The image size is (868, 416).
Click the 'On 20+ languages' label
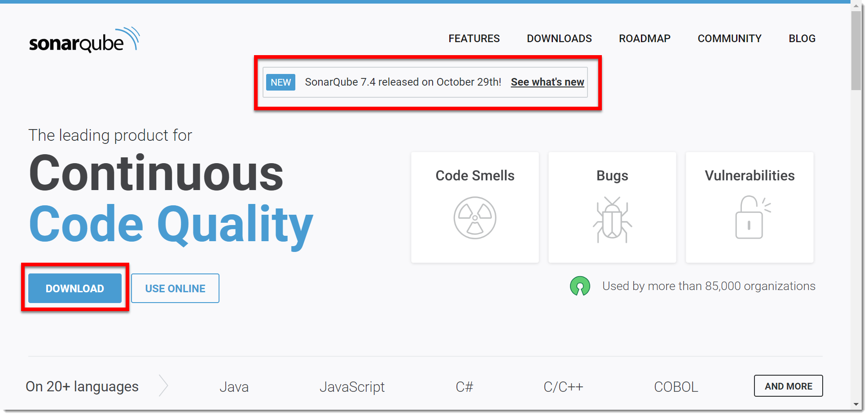tap(82, 386)
